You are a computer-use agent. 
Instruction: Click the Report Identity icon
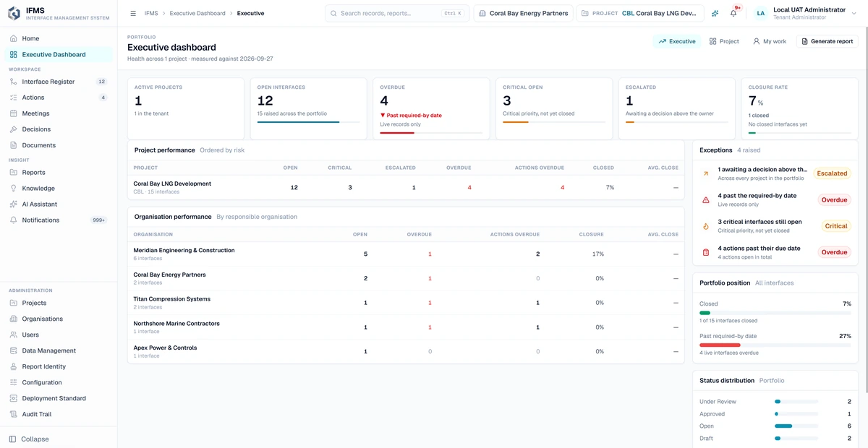point(14,366)
